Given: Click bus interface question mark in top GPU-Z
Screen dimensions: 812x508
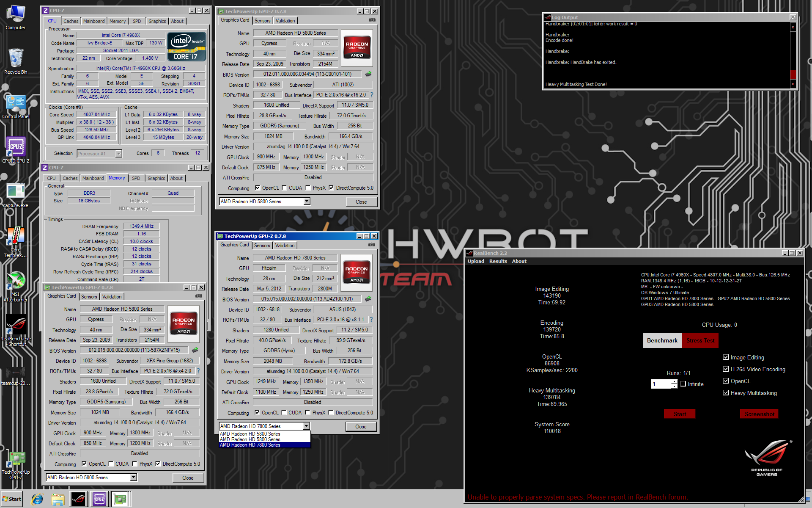Looking at the screenshot, I should pos(372,95).
